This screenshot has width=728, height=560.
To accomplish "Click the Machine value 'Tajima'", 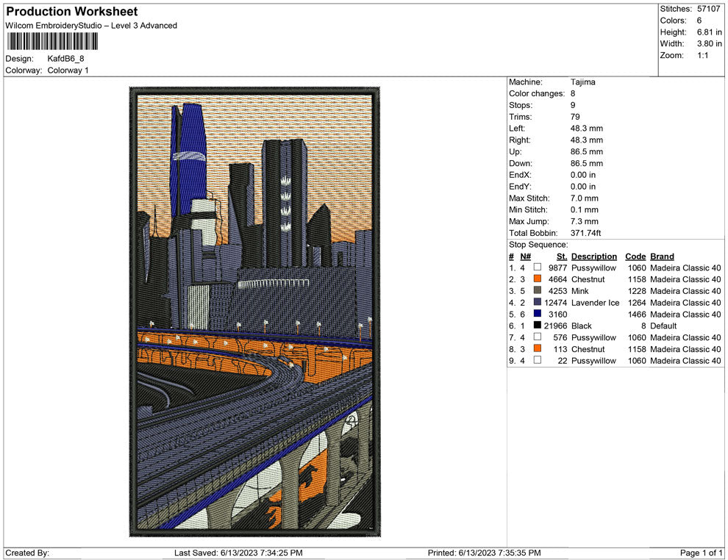I will click(x=582, y=82).
